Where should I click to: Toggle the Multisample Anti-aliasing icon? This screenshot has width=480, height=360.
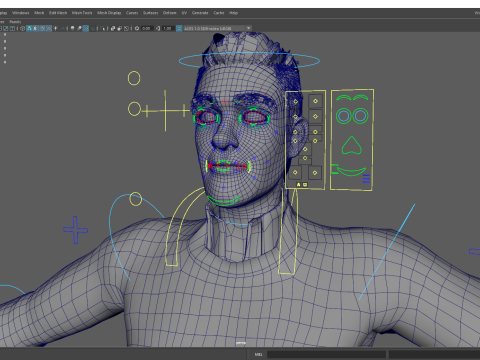coord(86,28)
